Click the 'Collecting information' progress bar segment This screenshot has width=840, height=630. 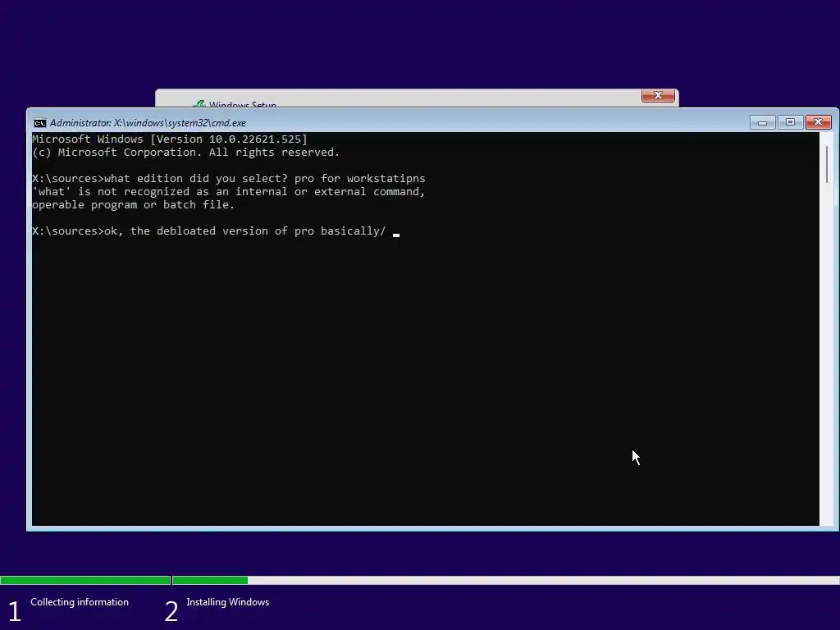(85, 580)
